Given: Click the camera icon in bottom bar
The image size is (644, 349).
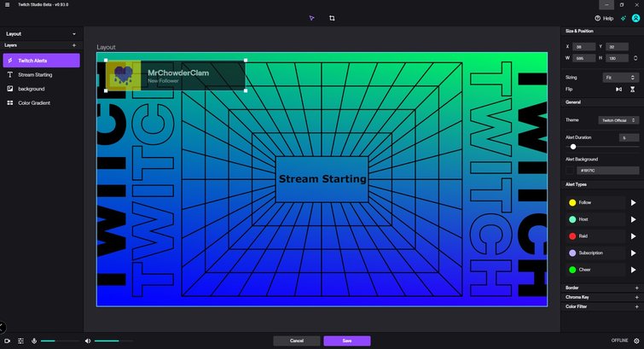Looking at the screenshot, I should pyautogui.click(x=7, y=340).
